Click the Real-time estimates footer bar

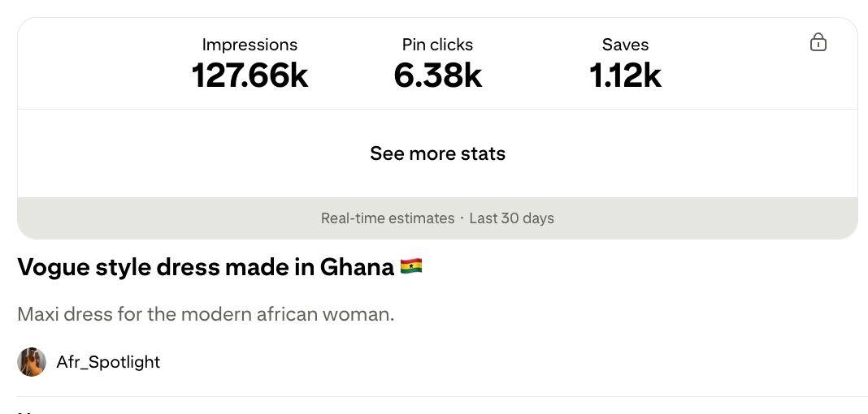[437, 218]
